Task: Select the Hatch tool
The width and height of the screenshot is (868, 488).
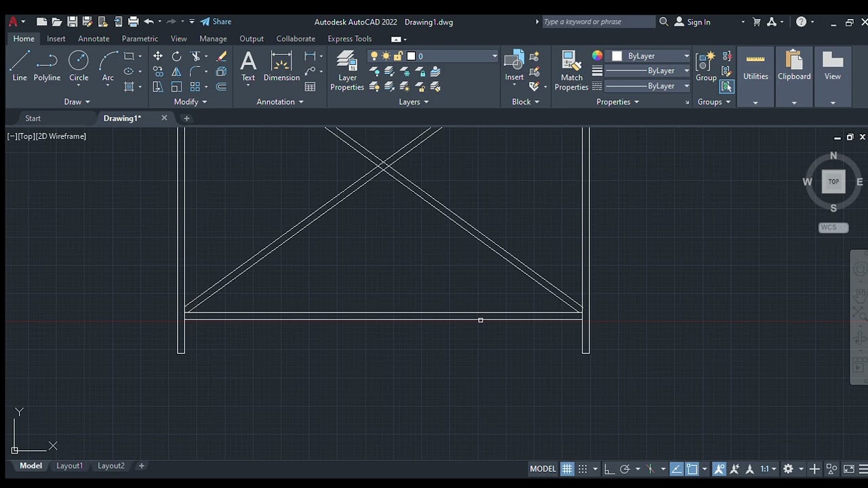Action: click(129, 87)
